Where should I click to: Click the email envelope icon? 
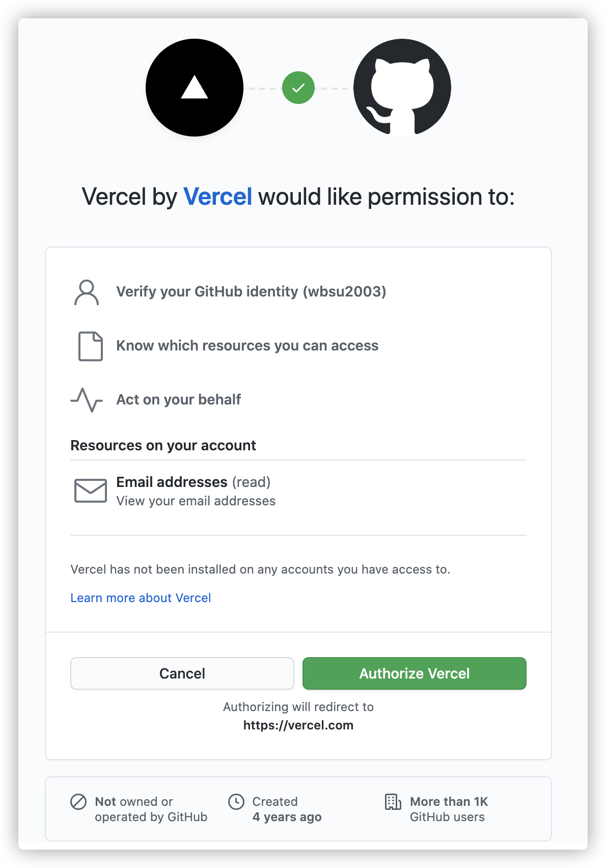coord(91,491)
